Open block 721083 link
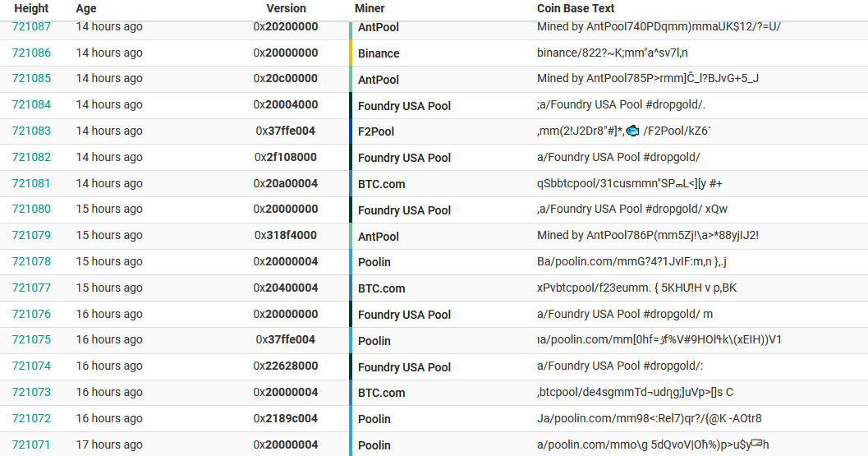The height and width of the screenshot is (456, 868). click(31, 131)
